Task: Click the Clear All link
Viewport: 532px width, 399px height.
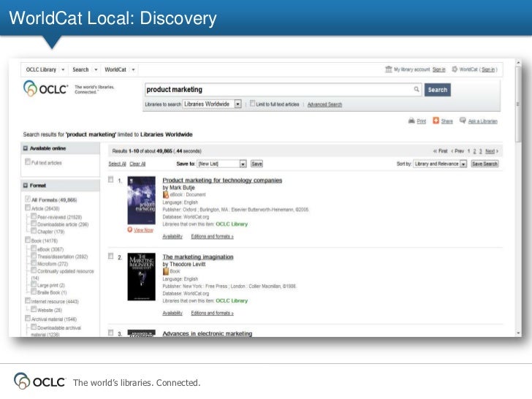Action: (137, 164)
